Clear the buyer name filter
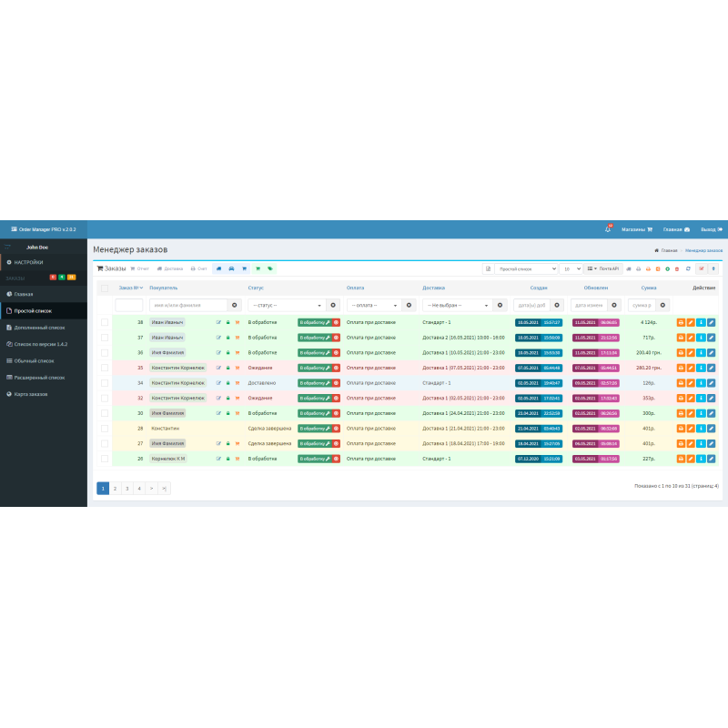728x728 pixels. [235, 305]
